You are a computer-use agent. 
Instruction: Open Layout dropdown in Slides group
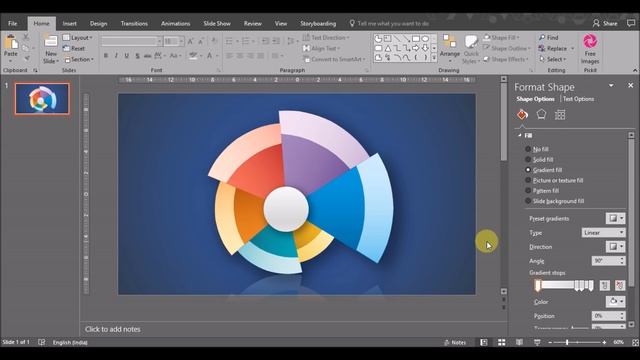[x=78, y=38]
